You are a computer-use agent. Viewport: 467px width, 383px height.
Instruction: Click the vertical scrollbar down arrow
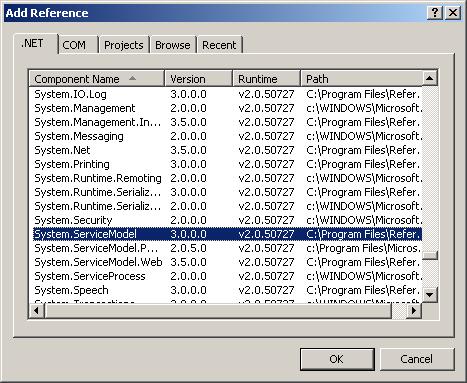tap(430, 295)
